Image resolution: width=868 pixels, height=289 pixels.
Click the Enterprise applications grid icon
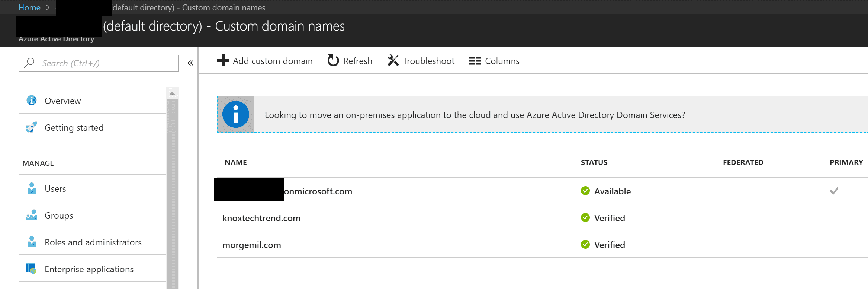(31, 269)
